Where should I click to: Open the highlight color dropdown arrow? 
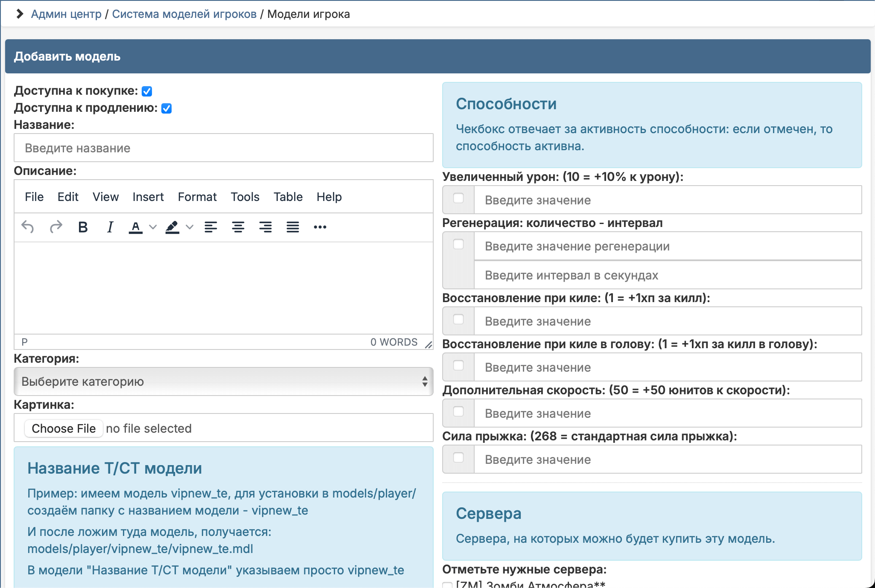pyautogui.click(x=190, y=227)
